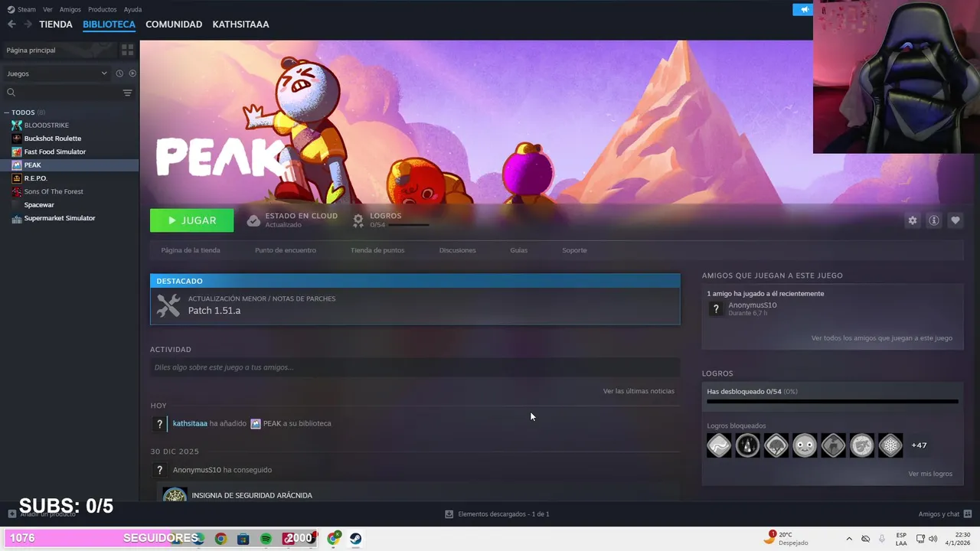Open Amigos y chat panel

[x=945, y=514]
